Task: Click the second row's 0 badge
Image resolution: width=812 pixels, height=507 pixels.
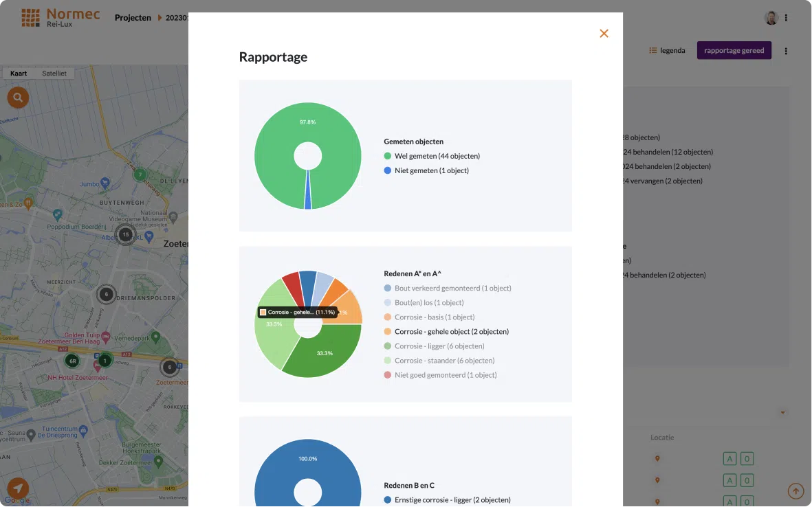Action: 747,481
